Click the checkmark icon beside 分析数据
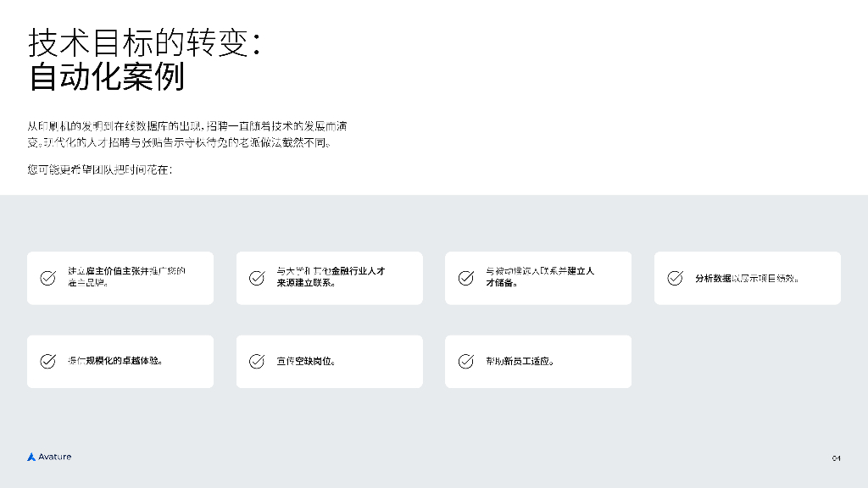868x488 pixels. [x=676, y=278]
